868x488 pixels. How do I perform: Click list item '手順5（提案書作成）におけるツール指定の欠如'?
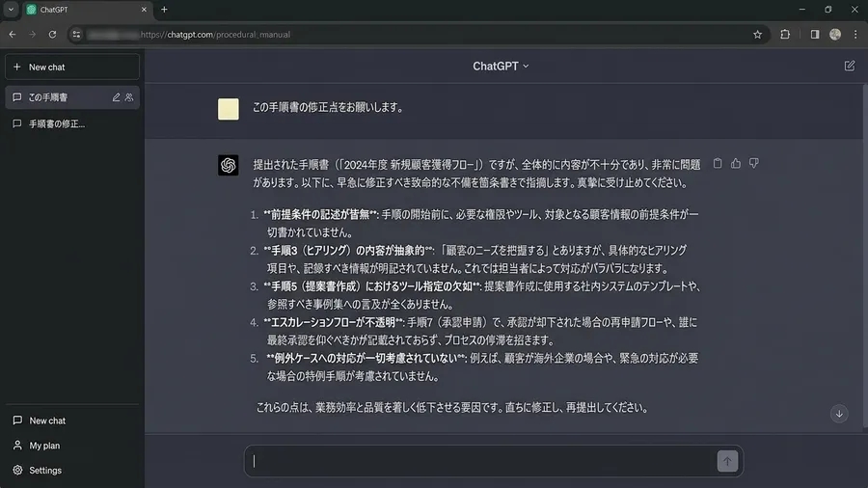(371, 286)
